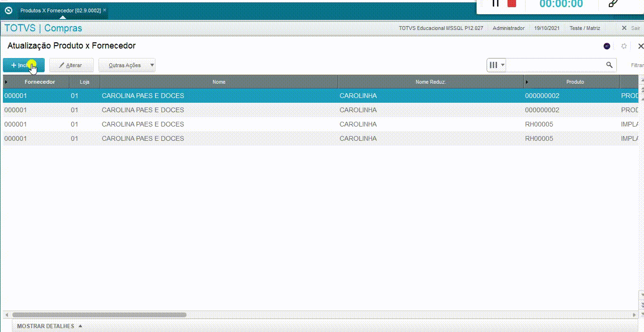Click the TOTVS | Compras module title
Screen dimensions: 644x332
click(43, 28)
